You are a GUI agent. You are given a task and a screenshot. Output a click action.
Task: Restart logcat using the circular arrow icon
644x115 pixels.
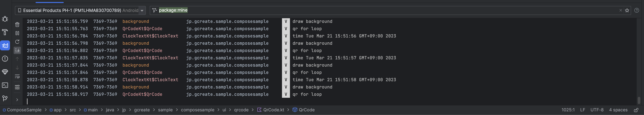pos(17,42)
